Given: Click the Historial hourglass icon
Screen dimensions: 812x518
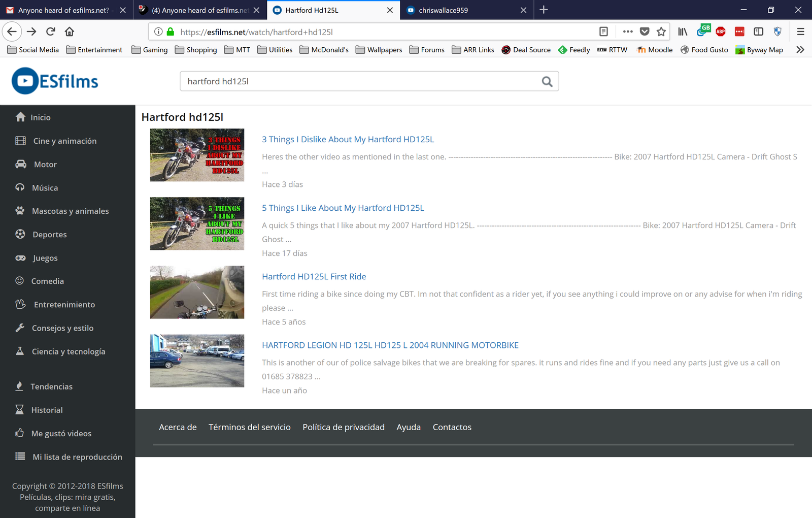Looking at the screenshot, I should 20,409.
